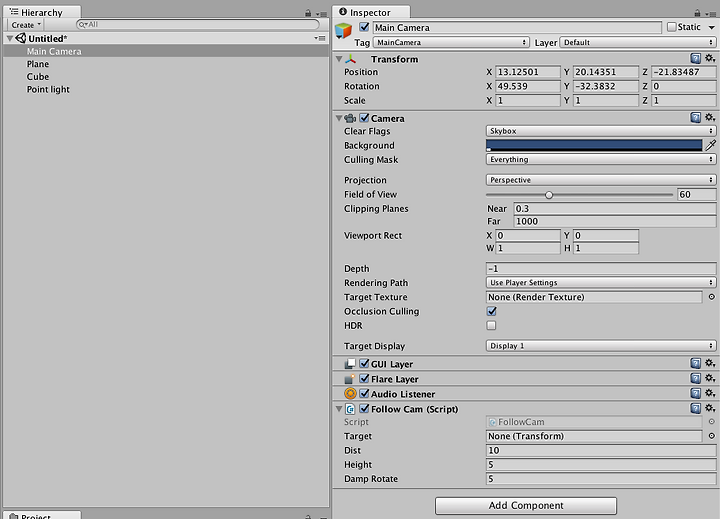
Task: Open Flare Layer gear menu
Action: (710, 378)
